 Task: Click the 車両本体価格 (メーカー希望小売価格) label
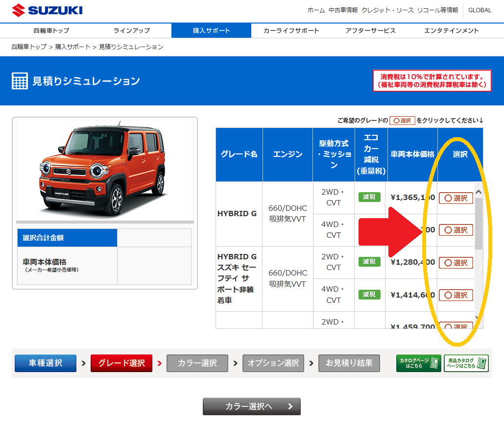[x=67, y=266]
